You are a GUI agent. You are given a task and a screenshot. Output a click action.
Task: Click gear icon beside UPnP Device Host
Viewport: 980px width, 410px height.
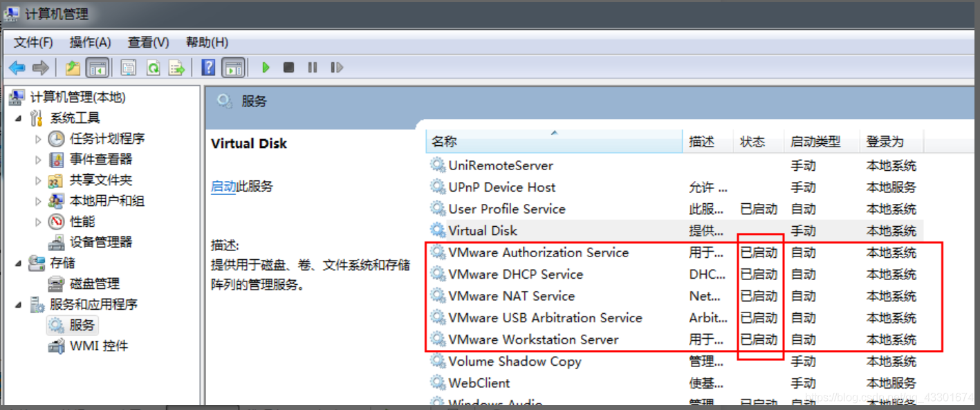tap(438, 187)
